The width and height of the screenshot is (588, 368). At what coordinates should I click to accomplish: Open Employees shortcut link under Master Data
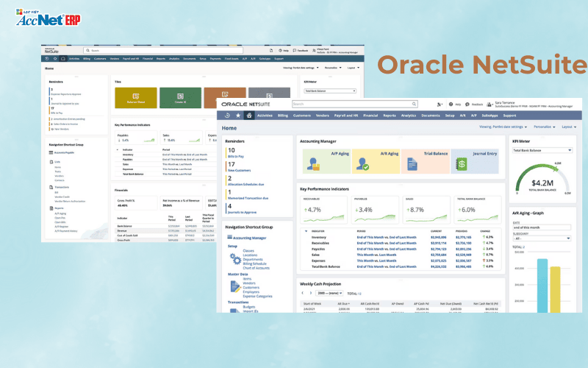(251, 291)
